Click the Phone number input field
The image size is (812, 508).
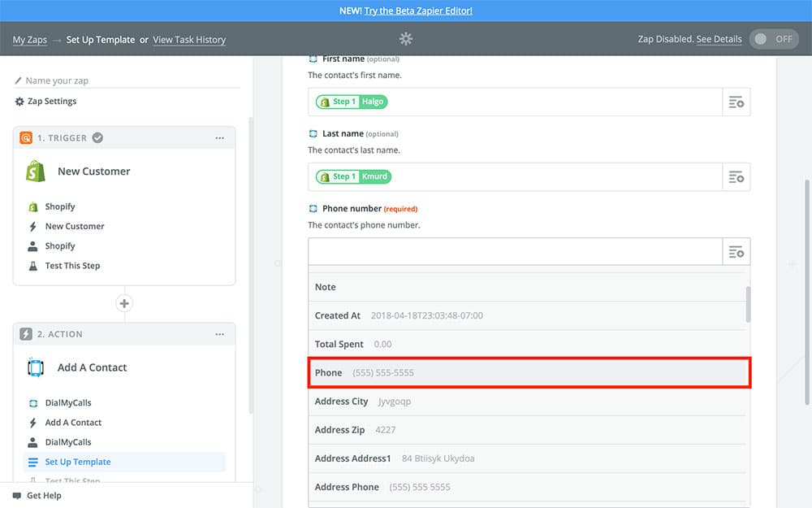pos(515,252)
